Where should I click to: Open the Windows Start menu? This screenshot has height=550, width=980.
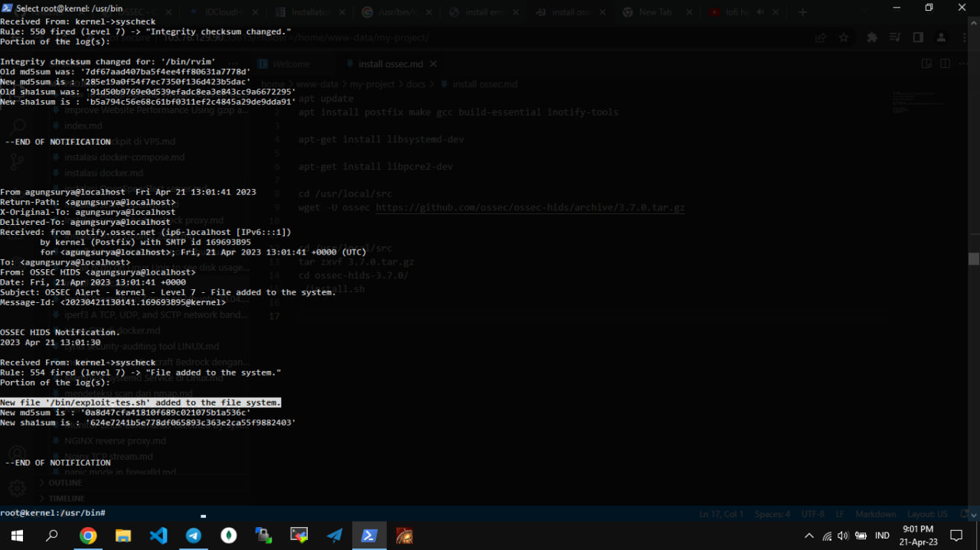click(17, 535)
